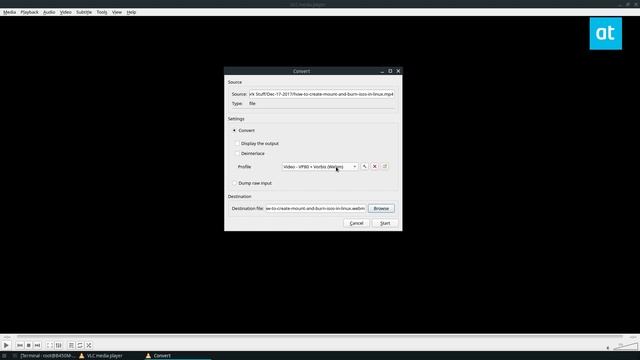Adjust the volume slider
640x360 pixels.
click(x=625, y=347)
